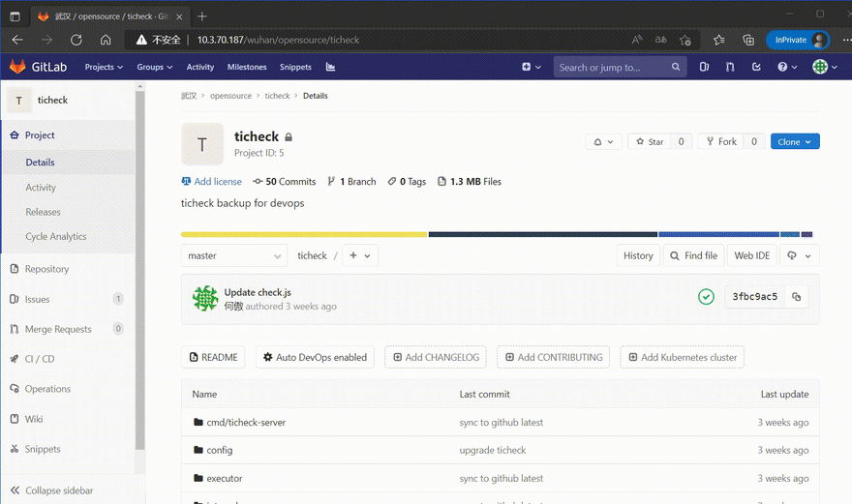Open the Update check.js commit

pos(258,292)
